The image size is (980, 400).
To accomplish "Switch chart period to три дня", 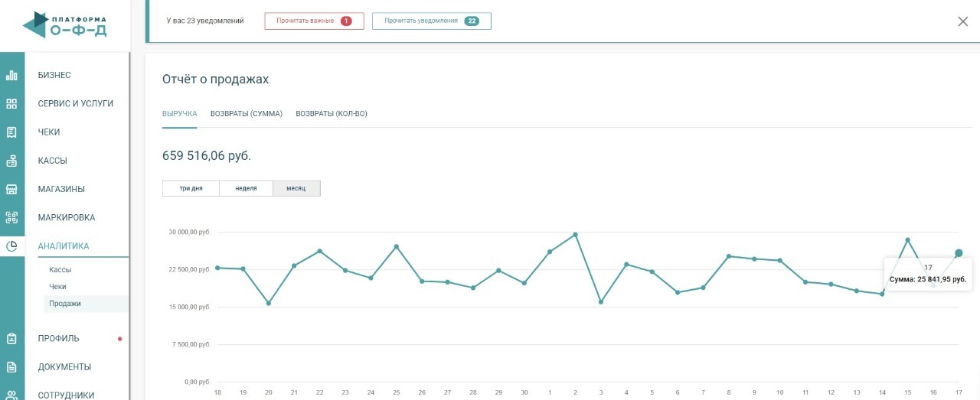I will tap(191, 188).
